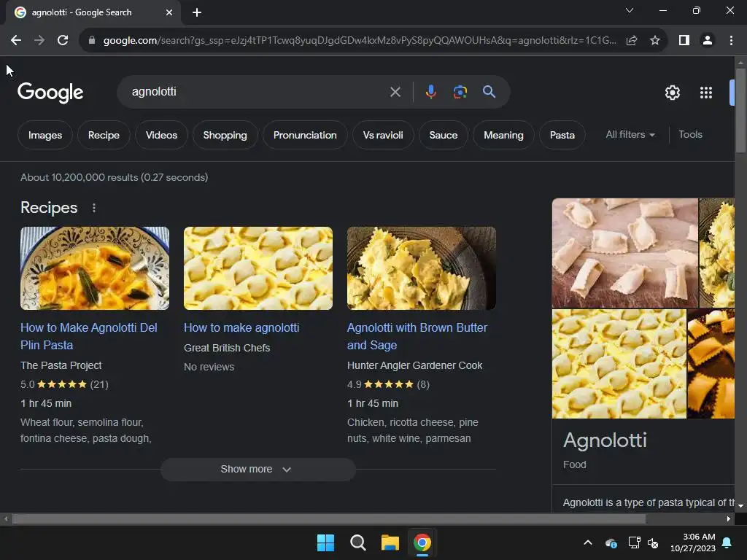Open File Explorer from the taskbar
Screen dimensions: 747x560
[x=390, y=542]
